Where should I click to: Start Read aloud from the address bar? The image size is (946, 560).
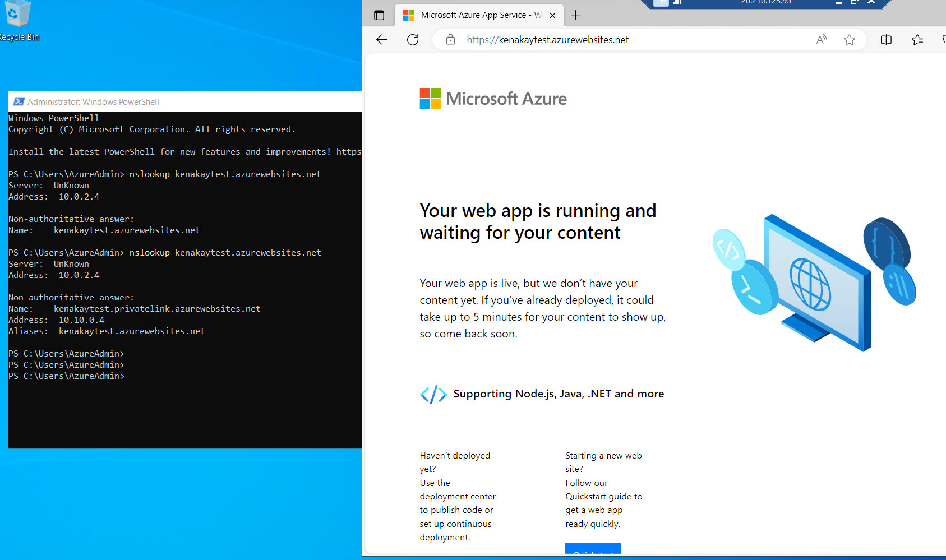pyautogui.click(x=822, y=40)
